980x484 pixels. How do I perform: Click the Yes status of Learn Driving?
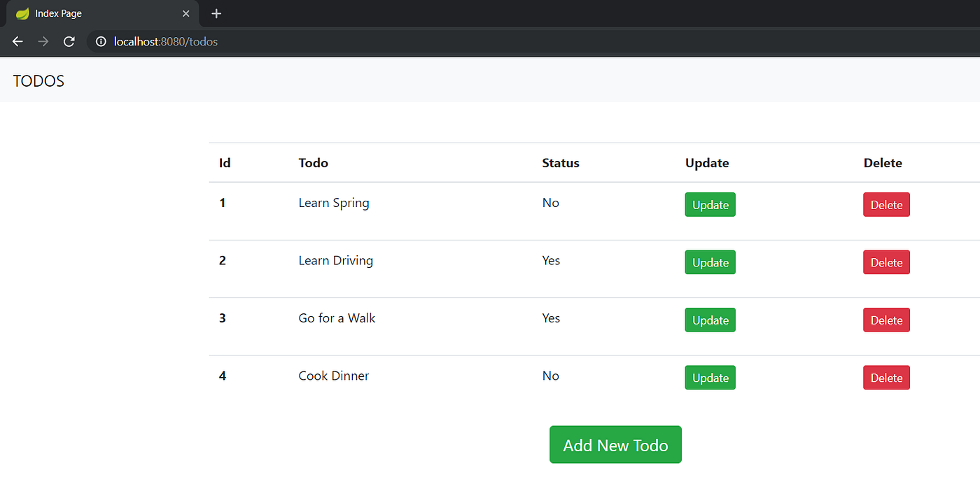tap(551, 260)
